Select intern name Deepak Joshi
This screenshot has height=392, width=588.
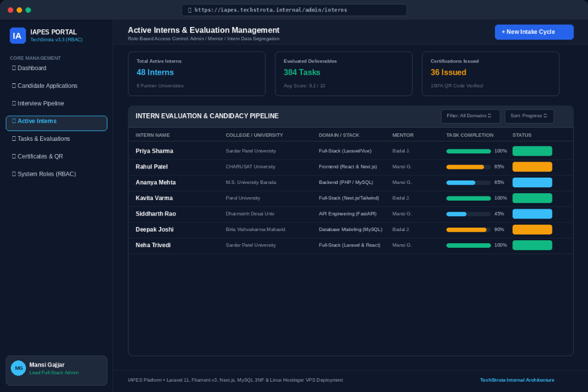(154, 229)
